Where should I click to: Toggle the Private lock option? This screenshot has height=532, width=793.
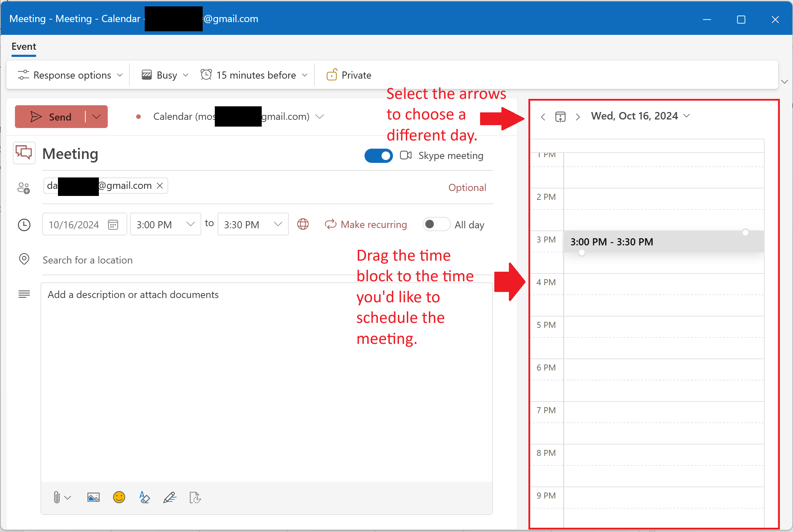[x=349, y=75]
